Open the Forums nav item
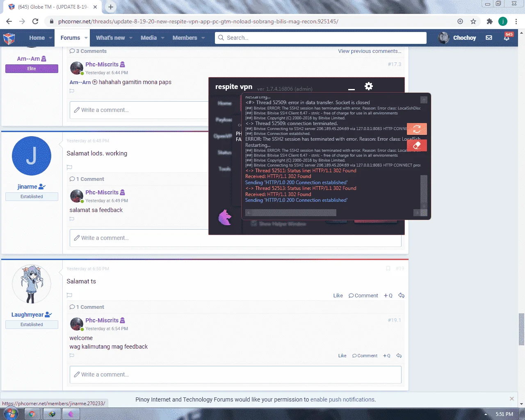Screen dimensions: 525x420 [71, 38]
